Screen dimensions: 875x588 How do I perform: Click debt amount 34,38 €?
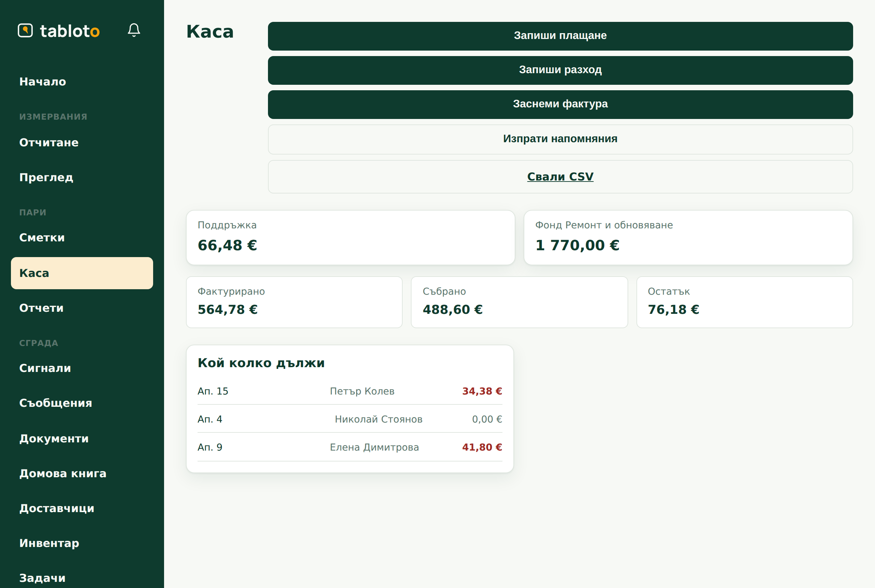pyautogui.click(x=482, y=391)
